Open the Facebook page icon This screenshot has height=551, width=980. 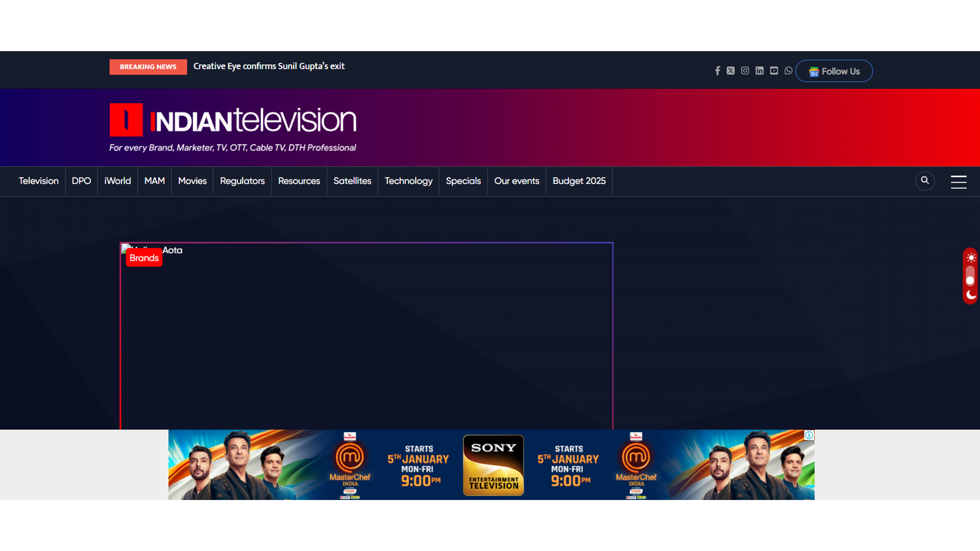pos(717,71)
